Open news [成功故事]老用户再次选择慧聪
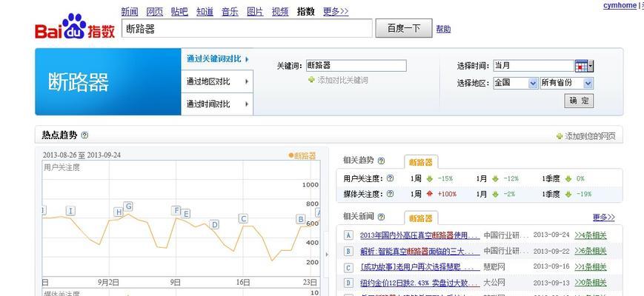The width and height of the screenshot is (644, 296). (419, 267)
